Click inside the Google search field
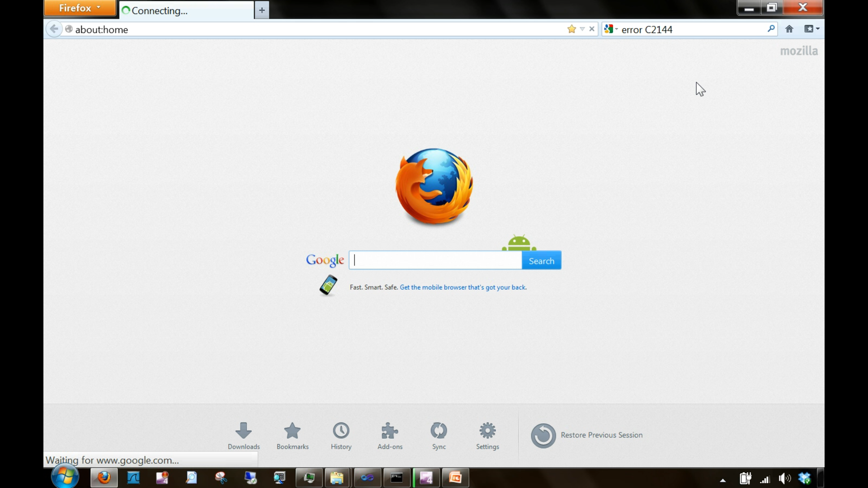The height and width of the screenshot is (488, 868). click(434, 260)
